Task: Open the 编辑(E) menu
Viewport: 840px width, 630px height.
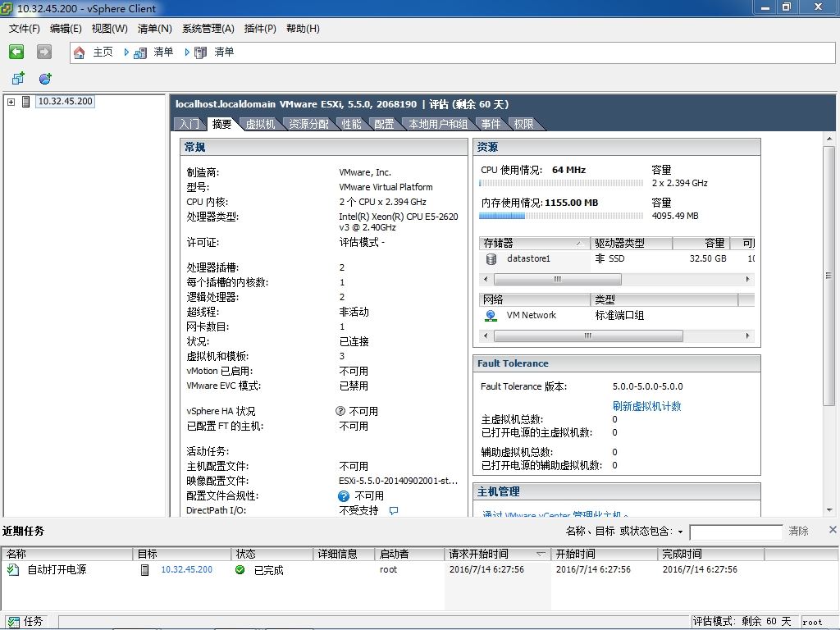Action: pos(66,29)
